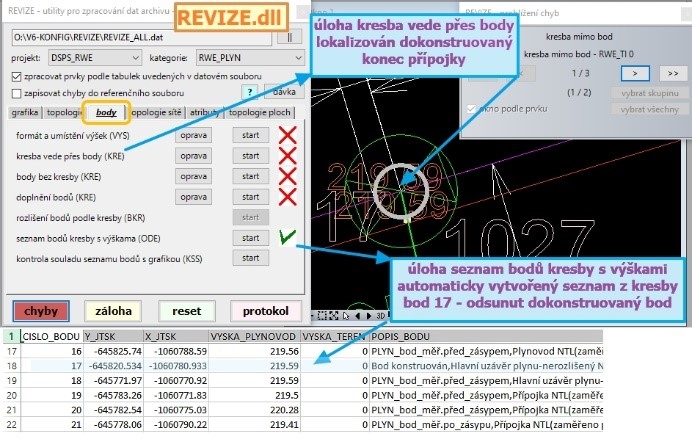Screen dimensions: 692x439
Task: Click the záloha button
Action: (x=113, y=311)
